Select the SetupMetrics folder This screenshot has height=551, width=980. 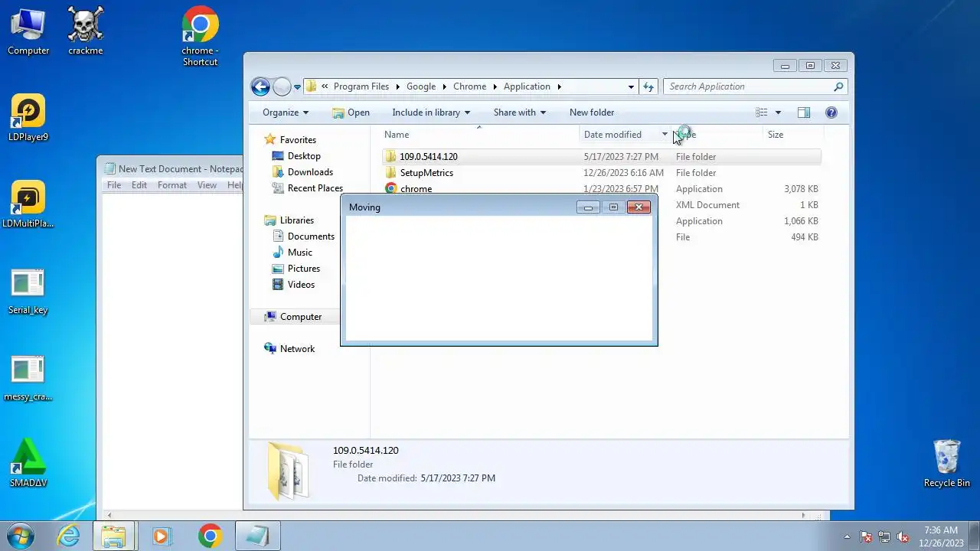point(601,173)
